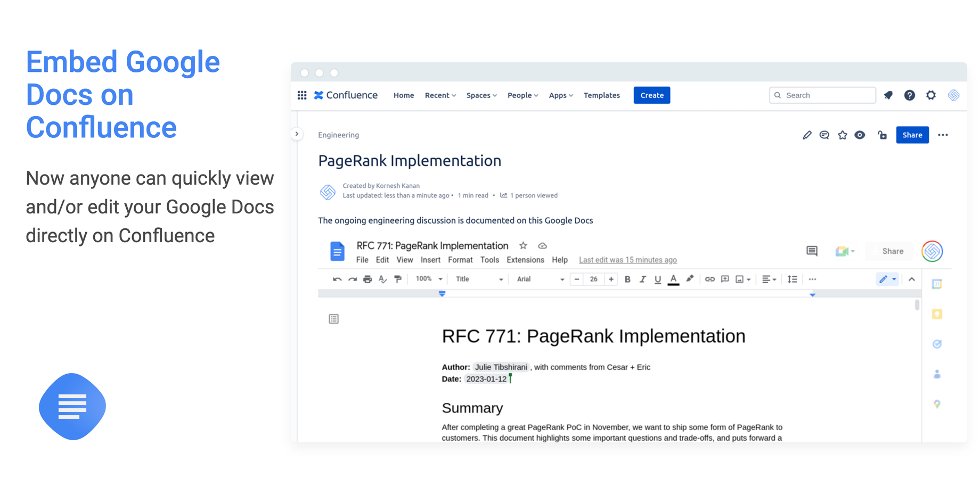Open the editing mode pencil dropdown
Image resolution: width=980 pixels, height=479 pixels.
[887, 279]
